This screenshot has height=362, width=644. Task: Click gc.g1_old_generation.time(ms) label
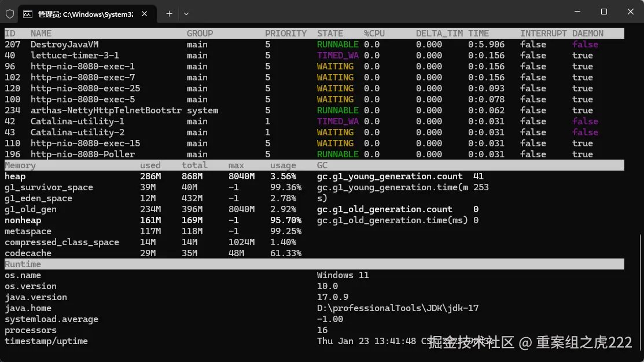click(x=392, y=220)
